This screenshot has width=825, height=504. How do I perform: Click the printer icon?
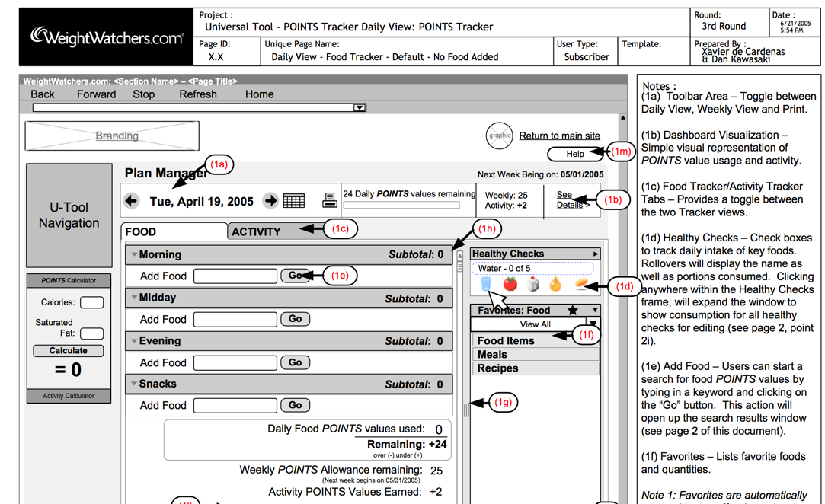[x=329, y=200]
